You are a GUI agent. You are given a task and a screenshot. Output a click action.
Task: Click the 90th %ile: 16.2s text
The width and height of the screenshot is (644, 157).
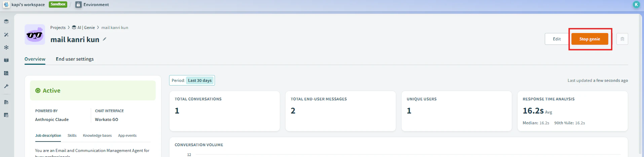569,123
